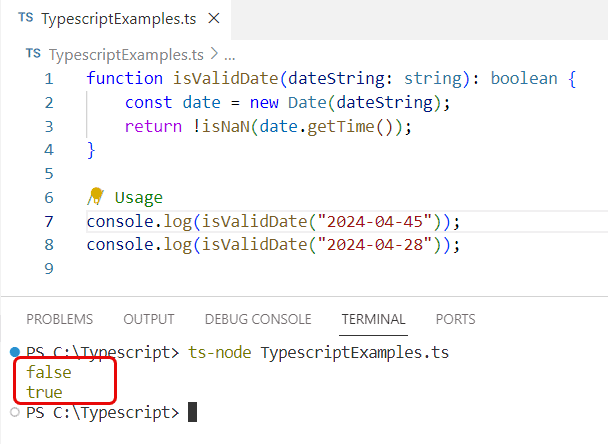
Task: Click the closing brace on line 4
Action: click(x=91, y=150)
